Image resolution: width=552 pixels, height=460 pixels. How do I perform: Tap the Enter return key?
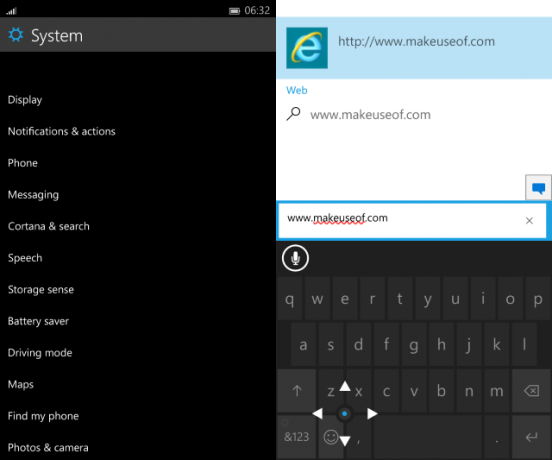[x=531, y=437]
